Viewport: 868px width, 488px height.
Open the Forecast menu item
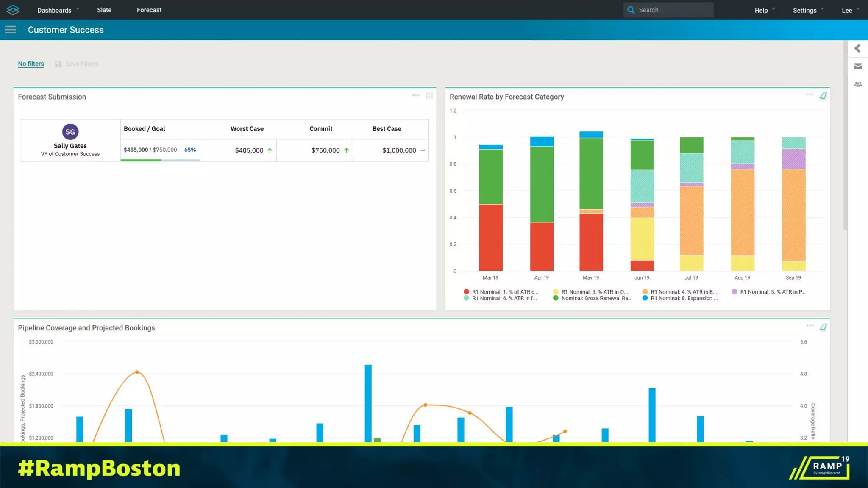tap(149, 10)
